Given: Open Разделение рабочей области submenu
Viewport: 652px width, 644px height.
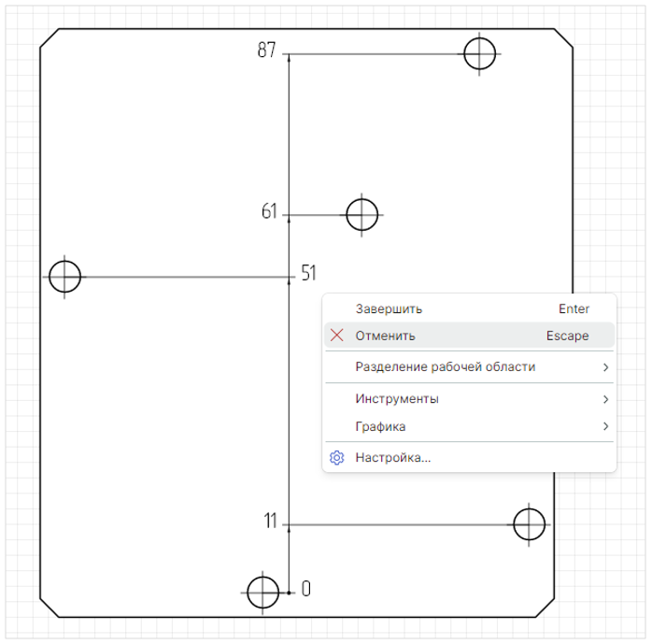Looking at the screenshot, I should tap(469, 367).
